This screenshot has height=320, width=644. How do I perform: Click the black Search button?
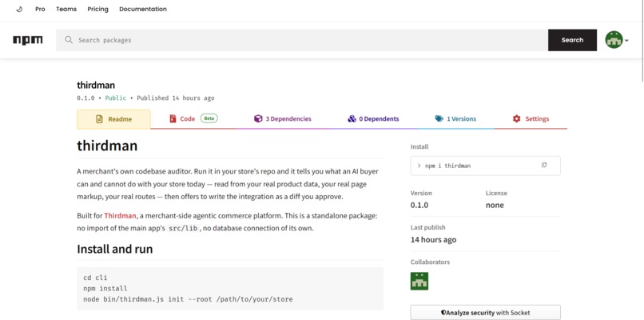coord(572,40)
